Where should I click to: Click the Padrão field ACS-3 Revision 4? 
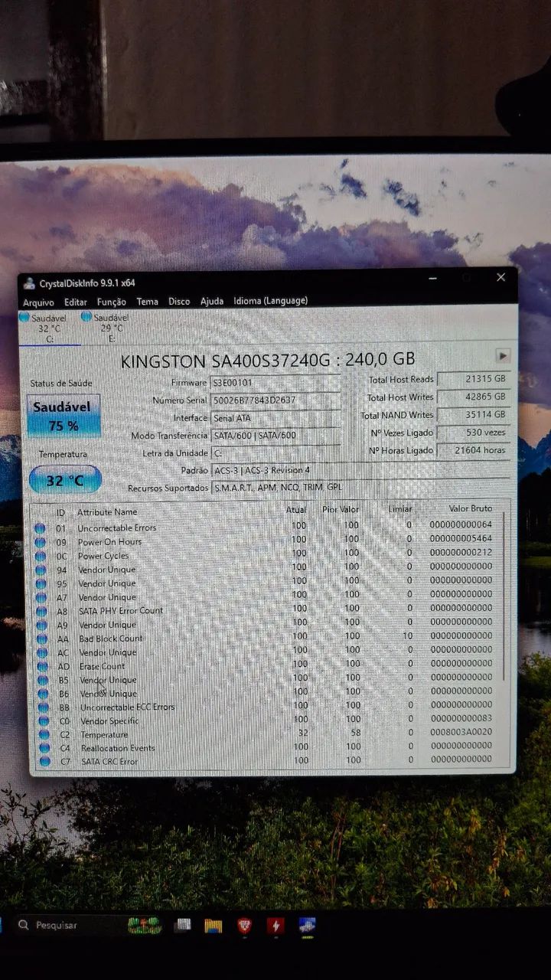[360, 470]
